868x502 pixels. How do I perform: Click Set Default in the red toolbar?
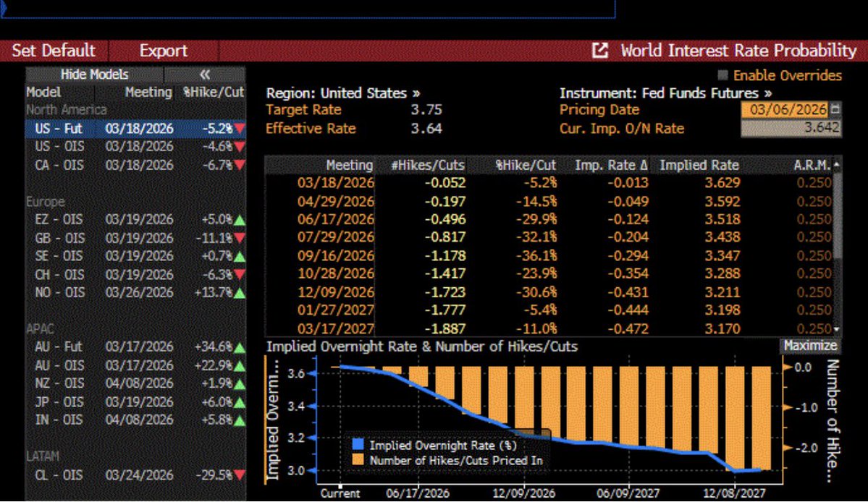(54, 51)
